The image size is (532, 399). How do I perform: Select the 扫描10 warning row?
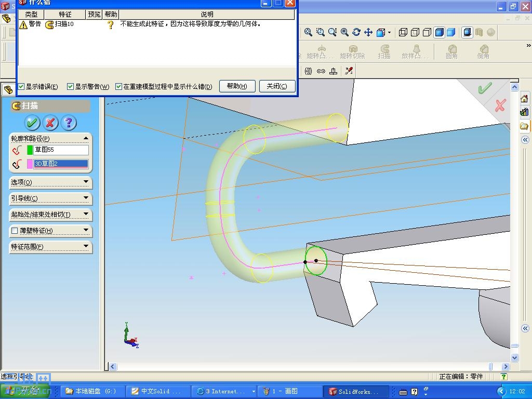click(157, 24)
